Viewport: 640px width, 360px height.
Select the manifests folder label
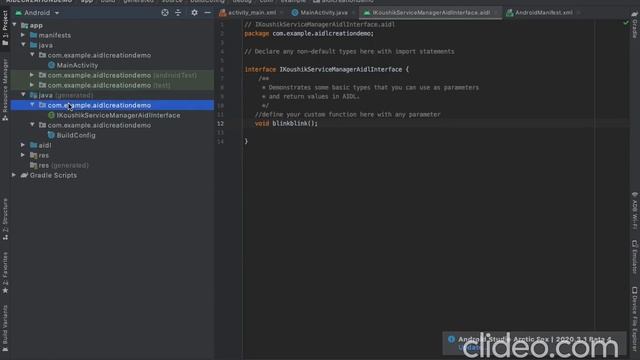55,36
